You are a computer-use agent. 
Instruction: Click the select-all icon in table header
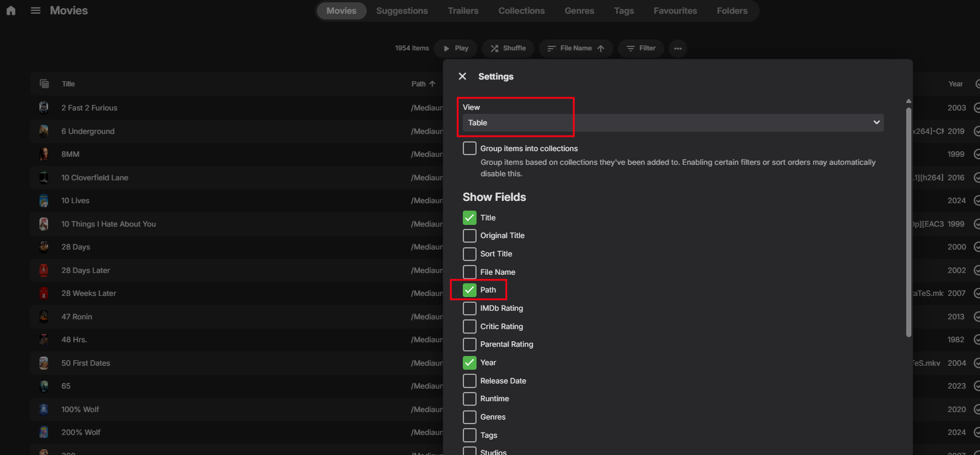click(x=44, y=84)
